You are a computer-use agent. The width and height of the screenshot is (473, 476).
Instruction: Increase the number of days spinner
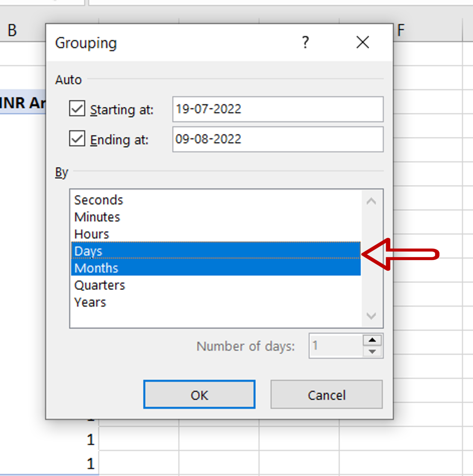coord(372,340)
